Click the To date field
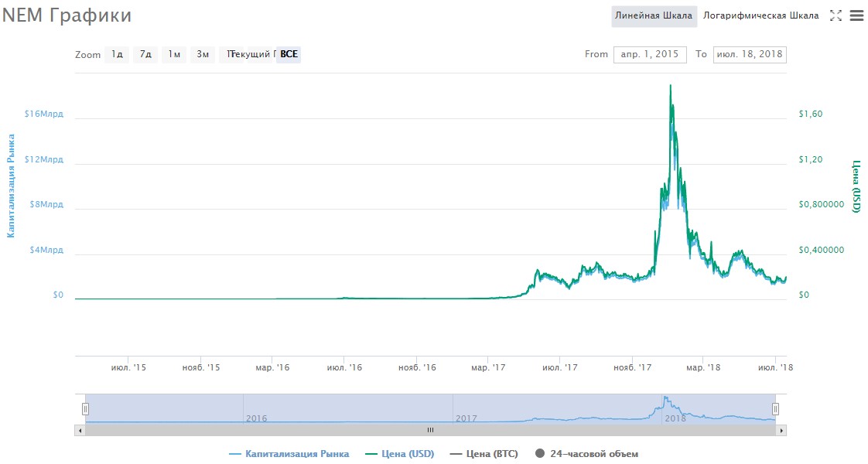The image size is (868, 464). pos(749,54)
